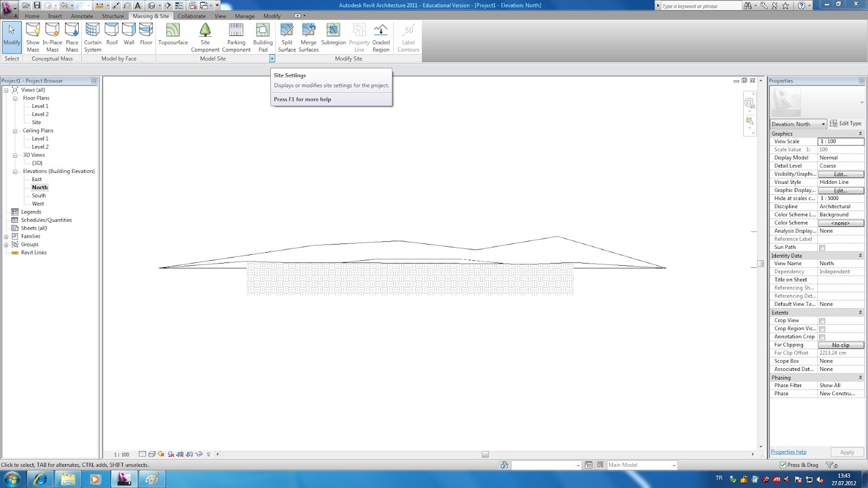Click the View Scale value field
Viewport: 868px width, 488px height.
(x=841, y=142)
